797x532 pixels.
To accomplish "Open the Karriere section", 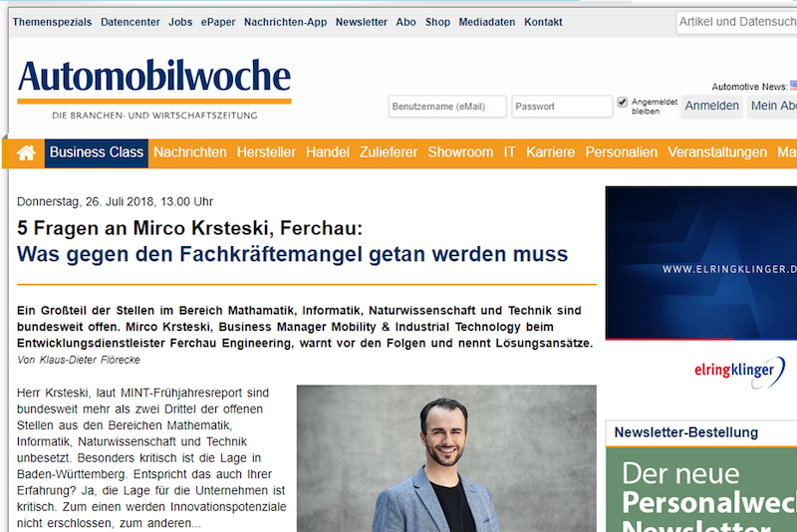I will tap(551, 152).
